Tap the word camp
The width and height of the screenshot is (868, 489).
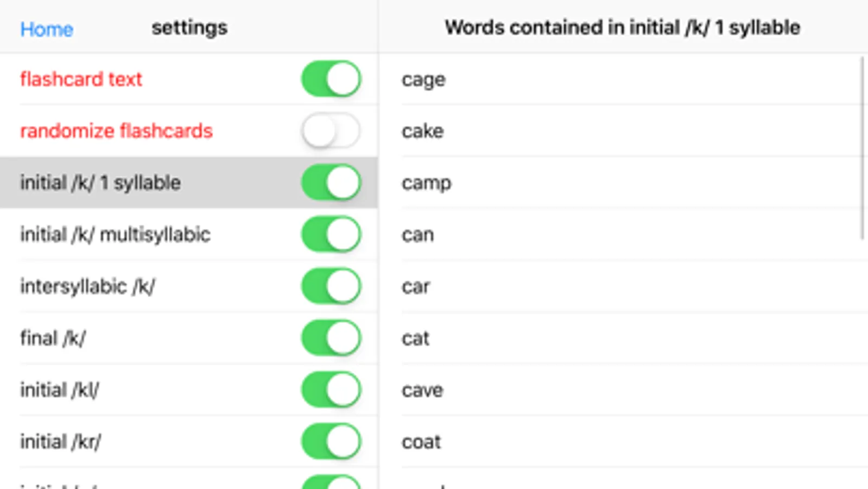pos(426,183)
